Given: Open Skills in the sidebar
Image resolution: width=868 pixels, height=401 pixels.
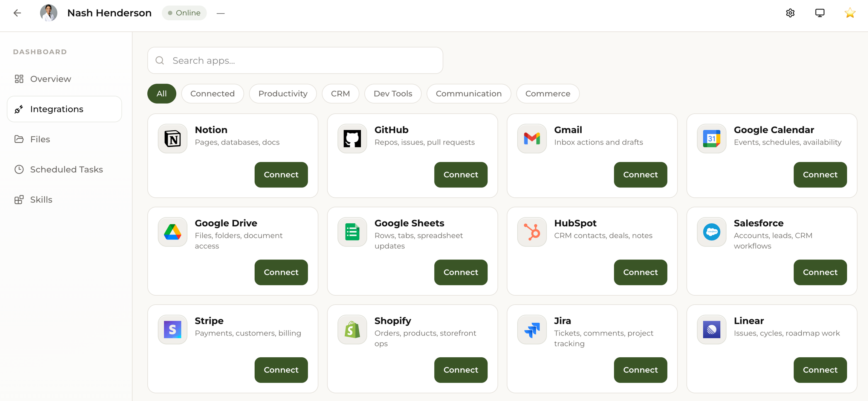Looking at the screenshot, I should click(x=64, y=200).
